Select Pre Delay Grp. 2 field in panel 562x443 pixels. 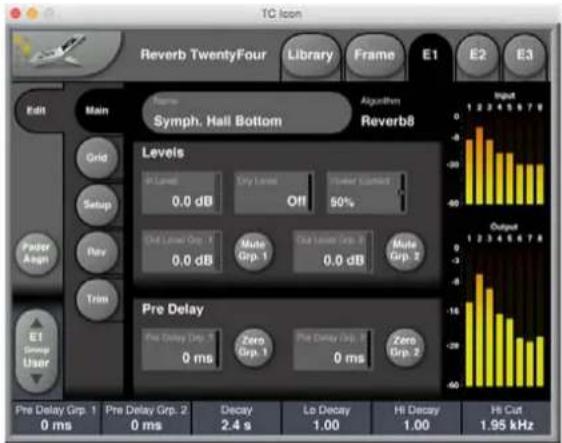pyautogui.click(x=333, y=349)
